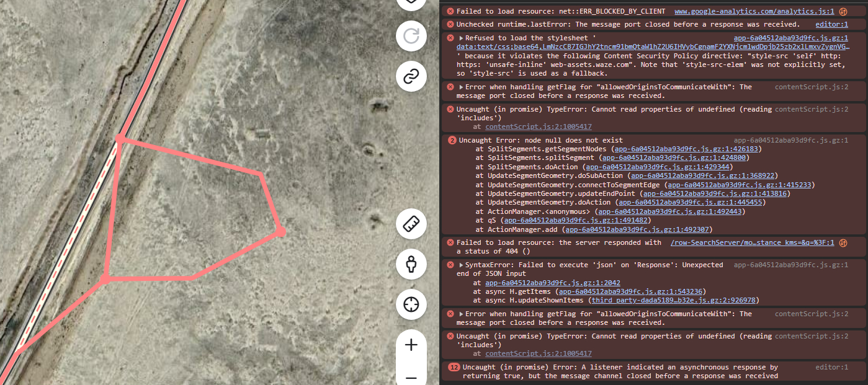Activate the street view pegman icon
The height and width of the screenshot is (385, 868).
(411, 265)
